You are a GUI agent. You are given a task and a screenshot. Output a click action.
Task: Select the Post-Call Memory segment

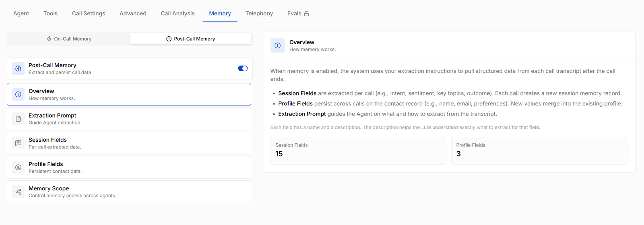[x=190, y=39]
